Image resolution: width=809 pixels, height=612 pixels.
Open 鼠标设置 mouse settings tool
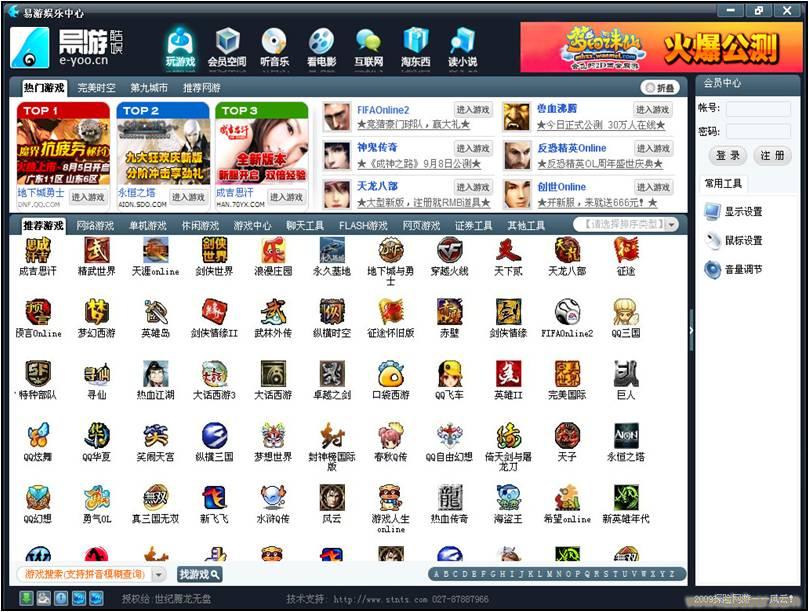[733, 240]
